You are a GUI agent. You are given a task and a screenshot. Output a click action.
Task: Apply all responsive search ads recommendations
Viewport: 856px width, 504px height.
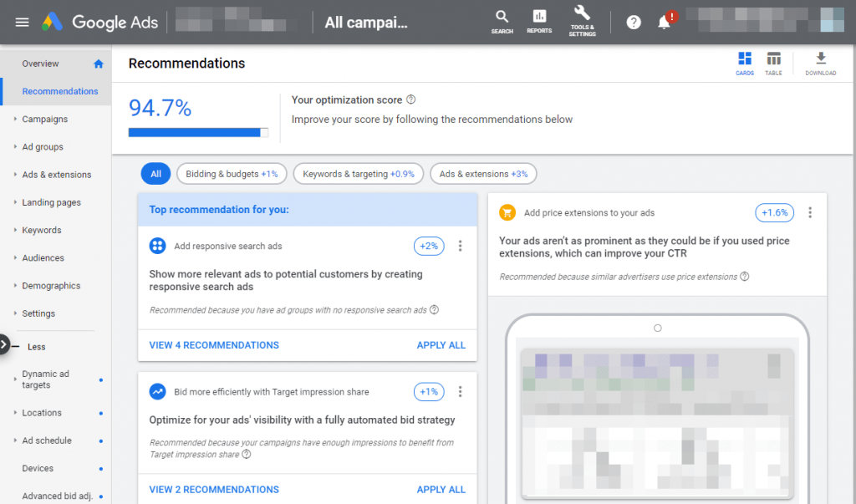point(441,345)
